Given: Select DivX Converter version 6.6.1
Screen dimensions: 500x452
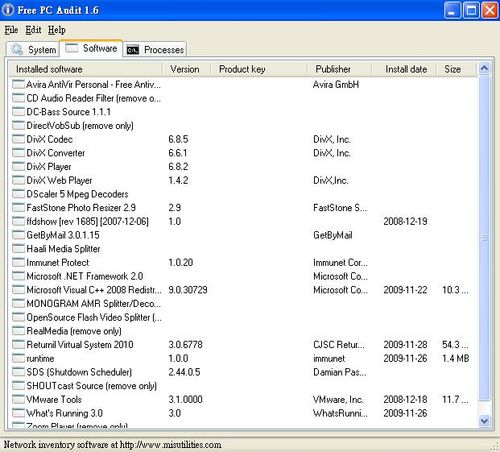Looking at the screenshot, I should point(178,153).
